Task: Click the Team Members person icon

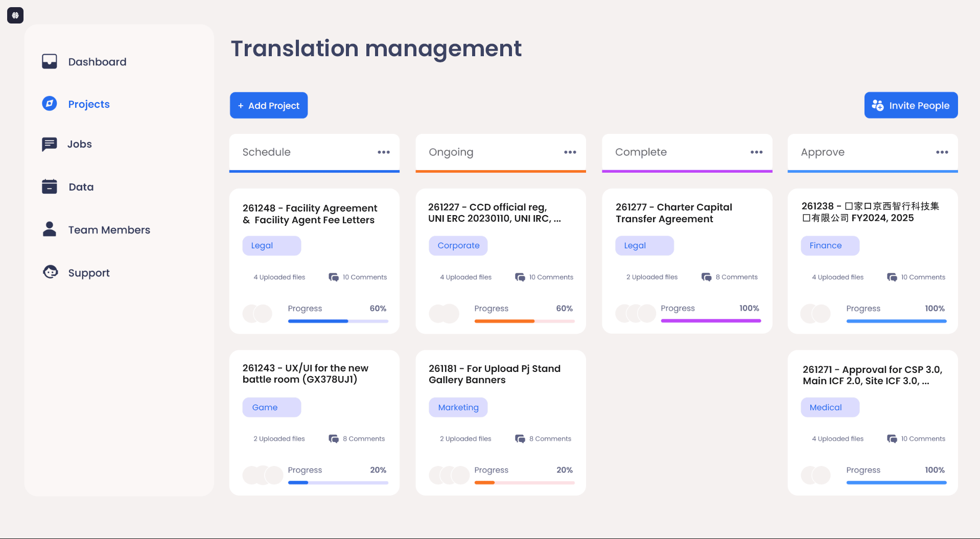Action: tap(50, 229)
